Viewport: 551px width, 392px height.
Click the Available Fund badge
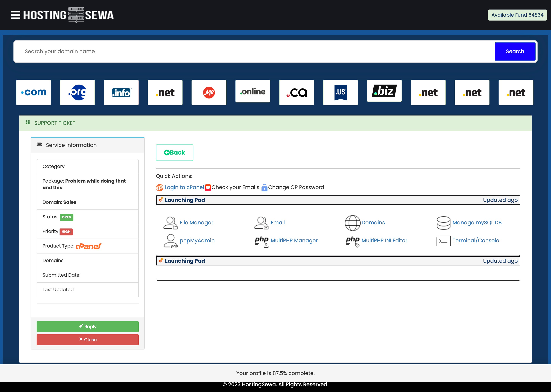point(517,15)
